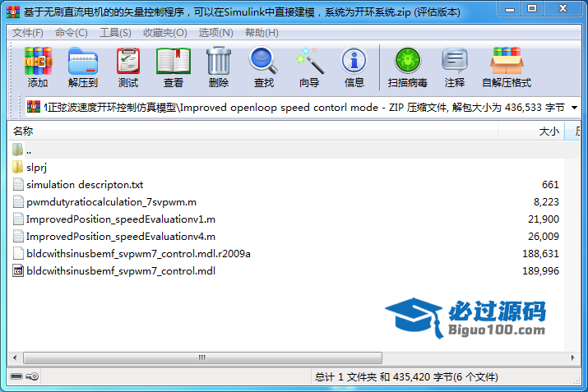
Task: Click ImprovedPosition_speedEvaluationv4.m file icon
Action: [x=18, y=236]
